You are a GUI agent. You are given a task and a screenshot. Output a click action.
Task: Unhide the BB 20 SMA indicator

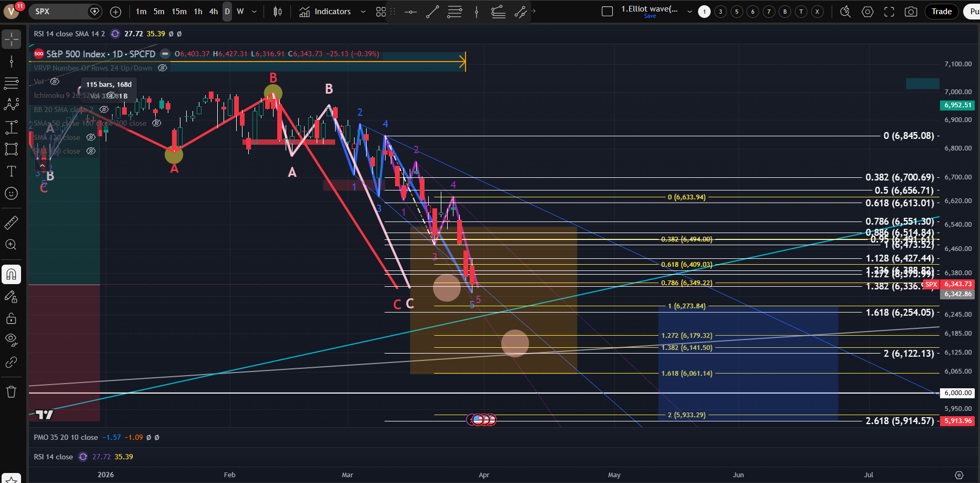point(104,109)
